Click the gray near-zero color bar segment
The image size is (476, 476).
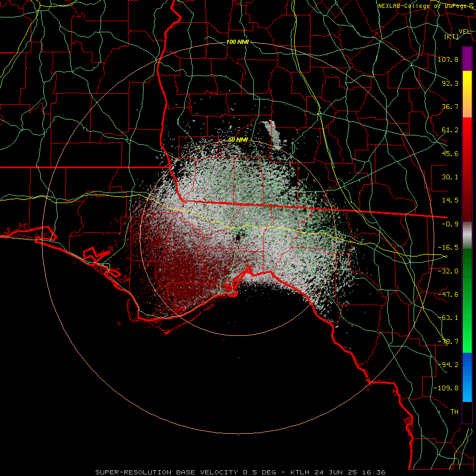(467, 235)
